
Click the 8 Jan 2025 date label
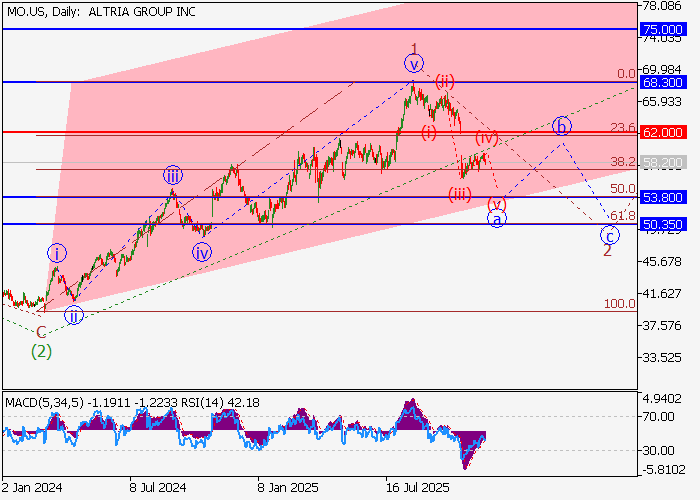pyautogui.click(x=288, y=488)
